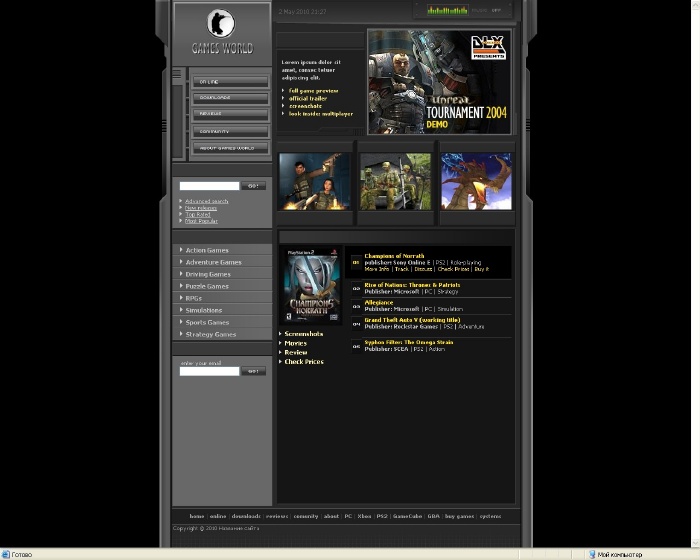Open the Most Popular link
The image size is (700, 560).
click(201, 221)
